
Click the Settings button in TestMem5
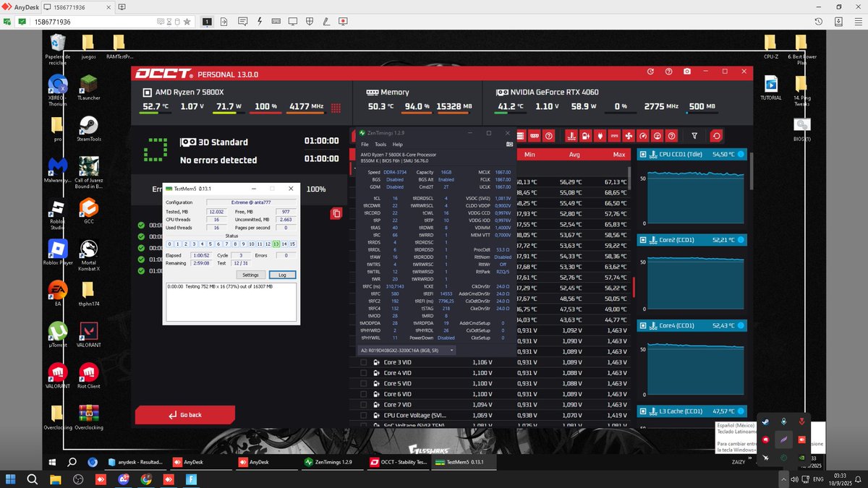coord(250,275)
